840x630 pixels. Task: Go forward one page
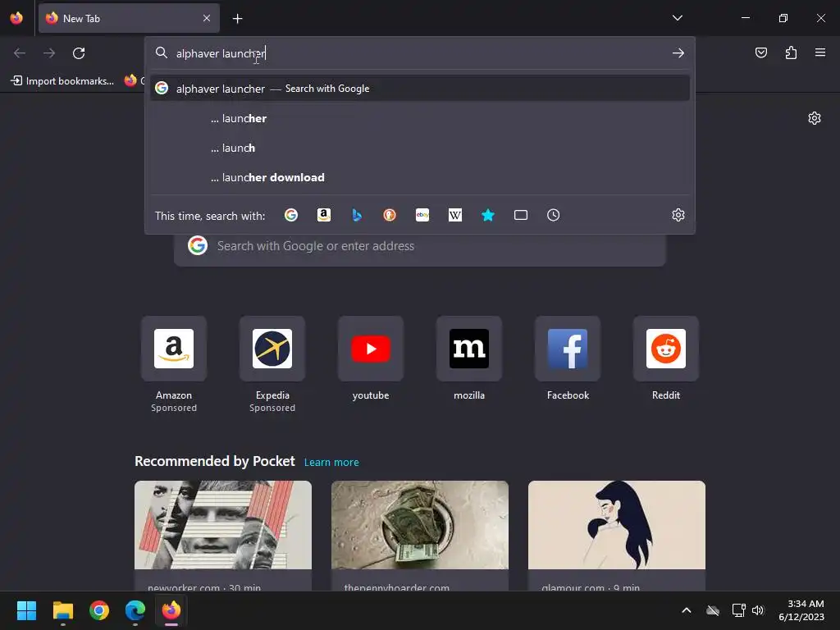click(49, 53)
